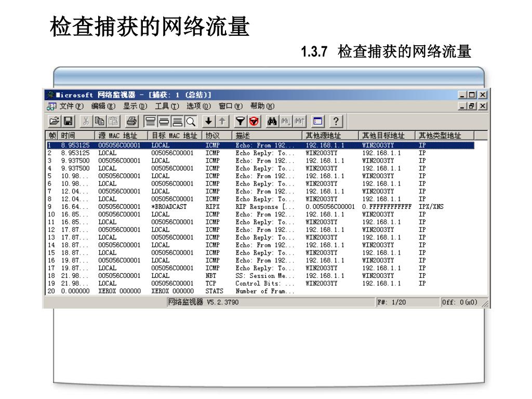Click the Help question mark icon
532x399 pixels.
tap(336, 121)
